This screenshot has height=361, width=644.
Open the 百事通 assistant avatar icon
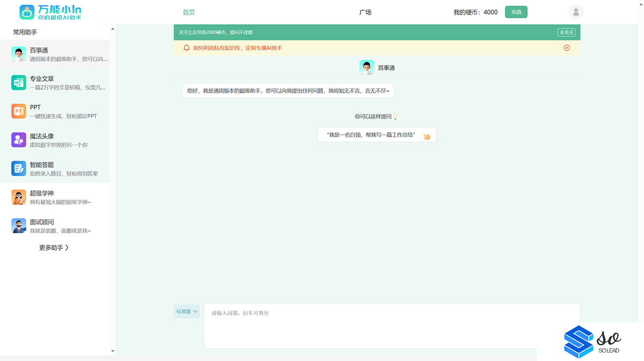coord(19,54)
